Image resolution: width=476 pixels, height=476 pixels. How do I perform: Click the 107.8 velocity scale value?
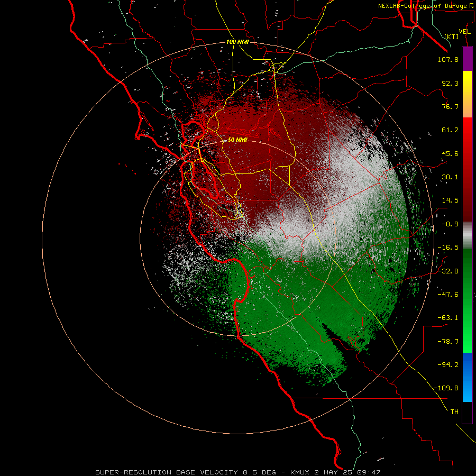click(448, 59)
